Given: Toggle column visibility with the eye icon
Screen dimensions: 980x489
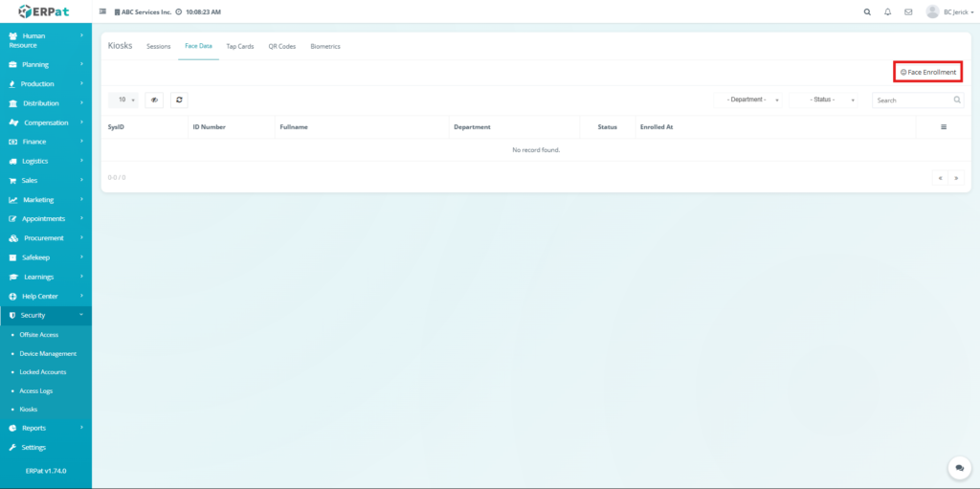Looking at the screenshot, I should click(x=155, y=100).
